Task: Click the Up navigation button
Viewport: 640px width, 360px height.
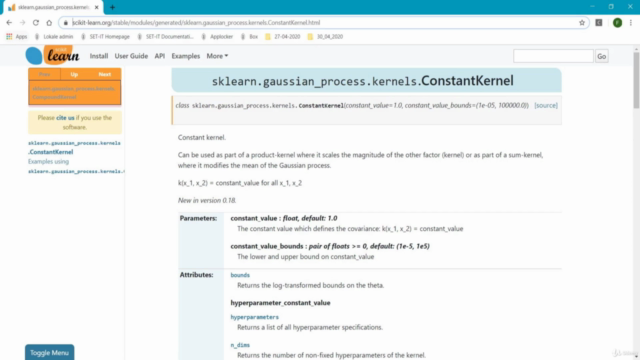Action: coord(74,74)
